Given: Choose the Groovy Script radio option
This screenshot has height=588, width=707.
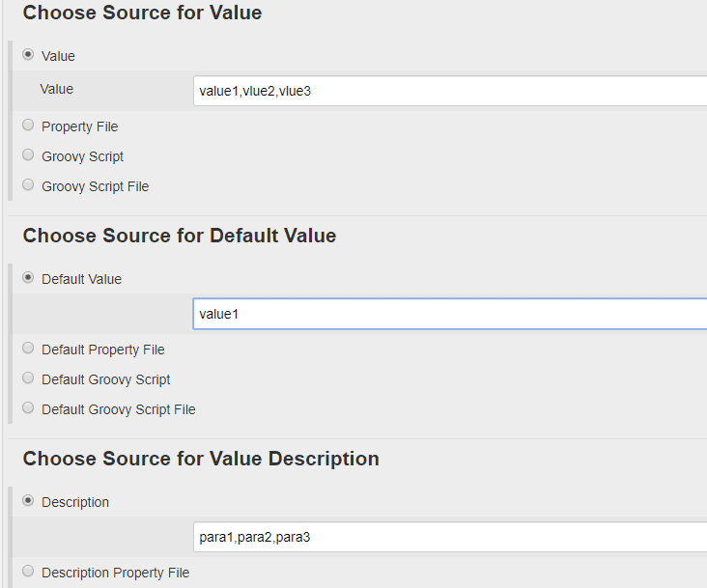Looking at the screenshot, I should [28, 155].
